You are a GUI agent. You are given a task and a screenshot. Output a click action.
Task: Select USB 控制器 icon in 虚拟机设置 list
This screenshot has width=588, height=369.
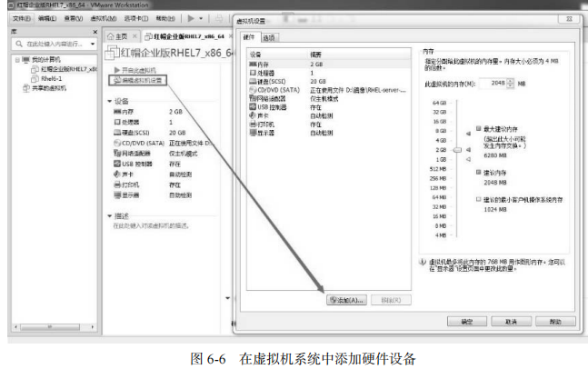(x=254, y=107)
